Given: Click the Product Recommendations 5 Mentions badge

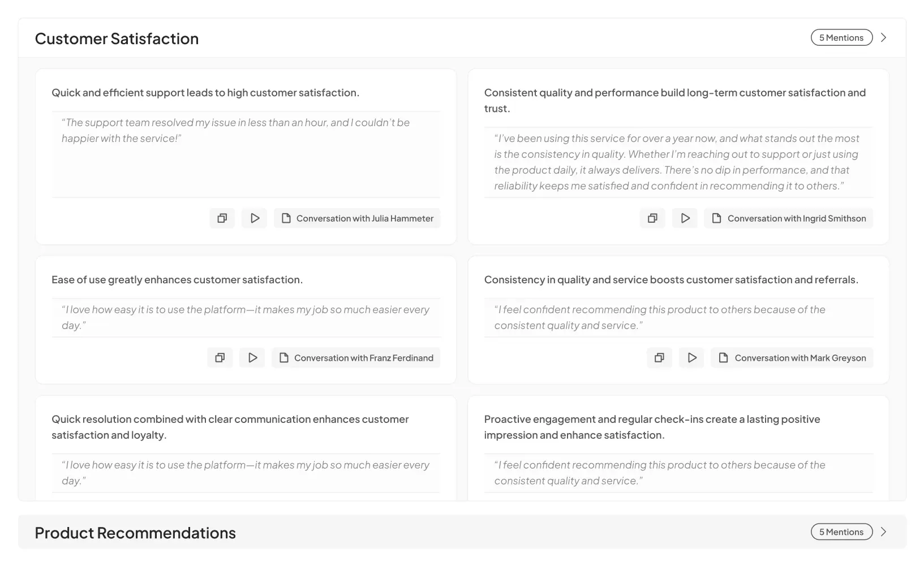Looking at the screenshot, I should pos(841,532).
